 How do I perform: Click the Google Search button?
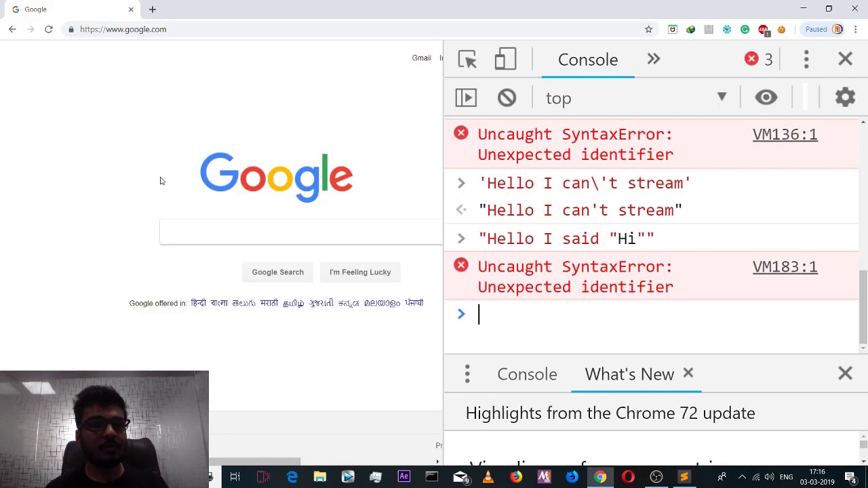coord(278,272)
